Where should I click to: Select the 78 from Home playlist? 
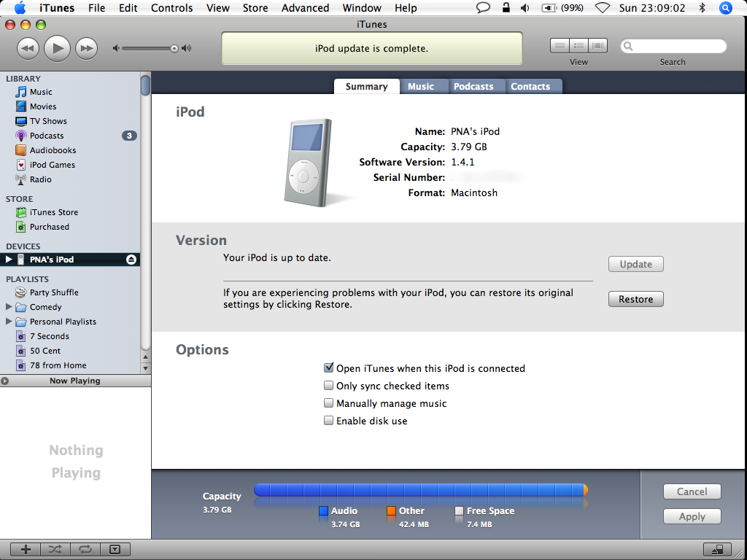point(58,365)
